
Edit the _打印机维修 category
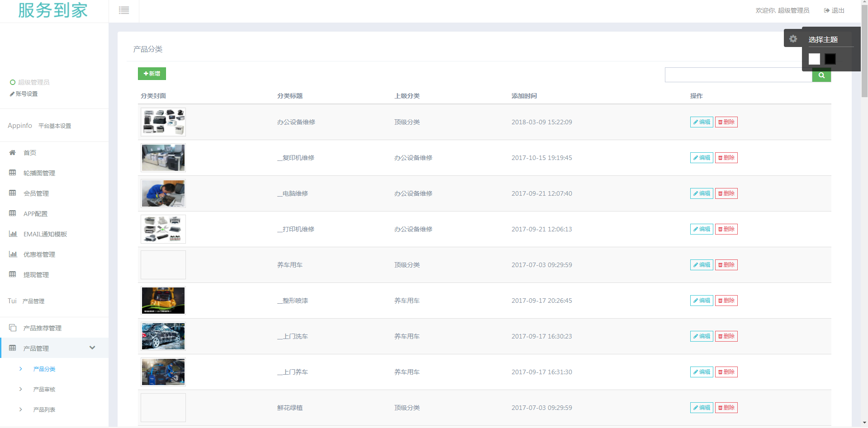pos(702,229)
